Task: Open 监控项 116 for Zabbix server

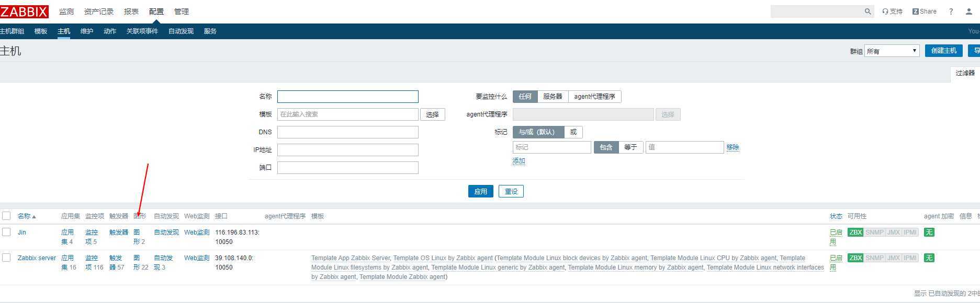Action: click(x=94, y=263)
